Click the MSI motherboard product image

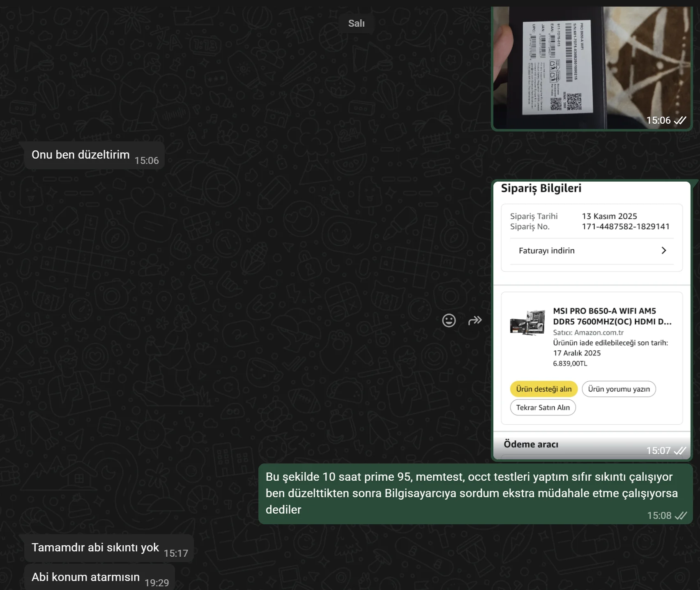click(x=527, y=323)
